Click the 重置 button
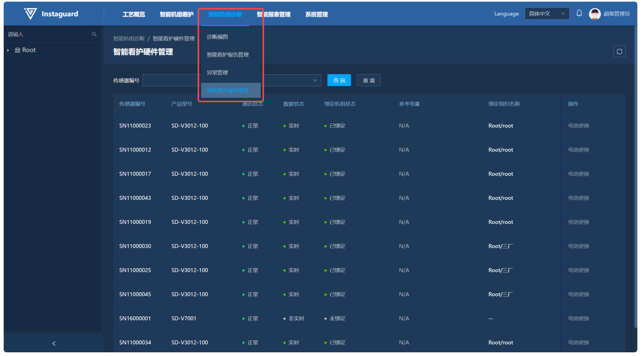 tap(368, 81)
